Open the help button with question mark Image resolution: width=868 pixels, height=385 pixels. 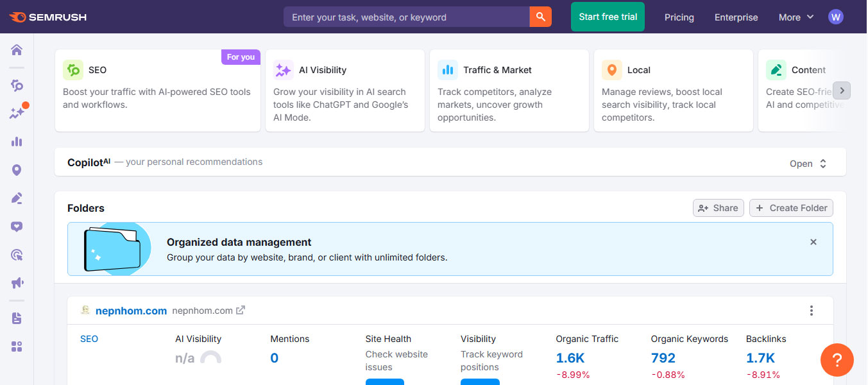click(837, 360)
